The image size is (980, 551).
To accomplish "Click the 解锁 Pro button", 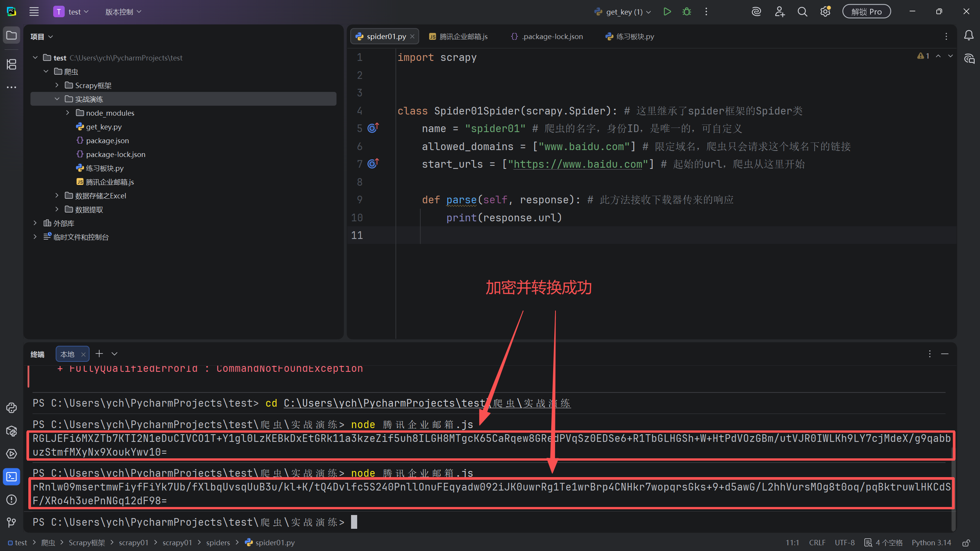I will (x=866, y=11).
